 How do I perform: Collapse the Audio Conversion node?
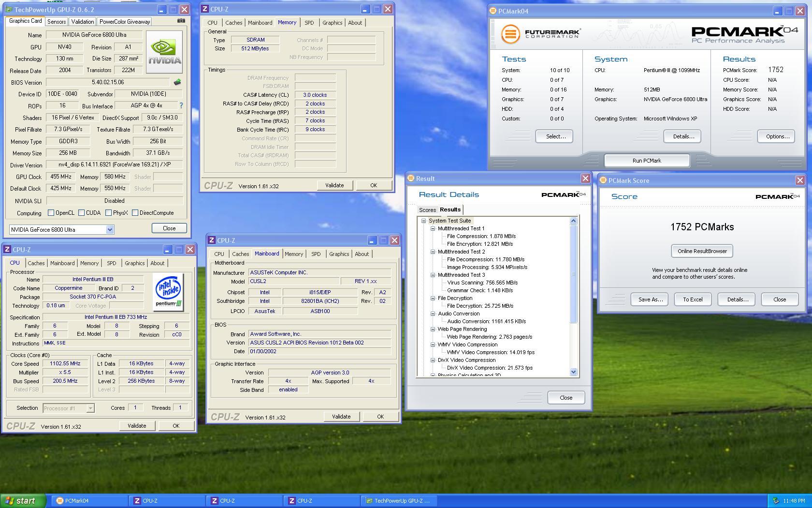pos(433,314)
